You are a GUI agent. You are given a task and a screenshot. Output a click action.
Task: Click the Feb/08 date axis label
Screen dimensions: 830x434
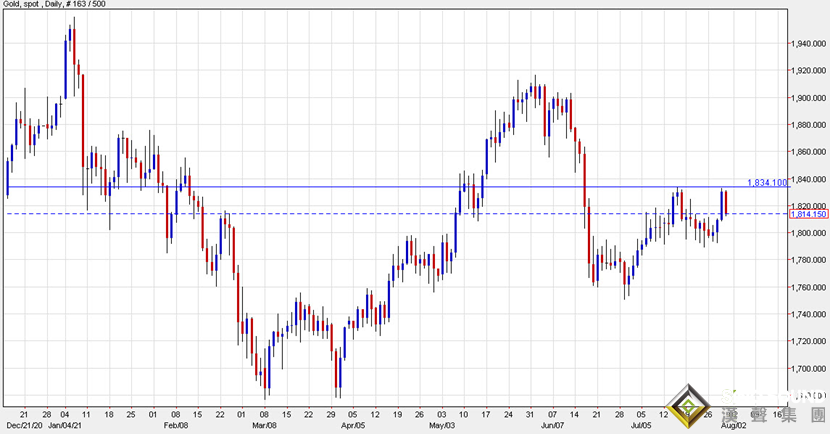click(174, 425)
